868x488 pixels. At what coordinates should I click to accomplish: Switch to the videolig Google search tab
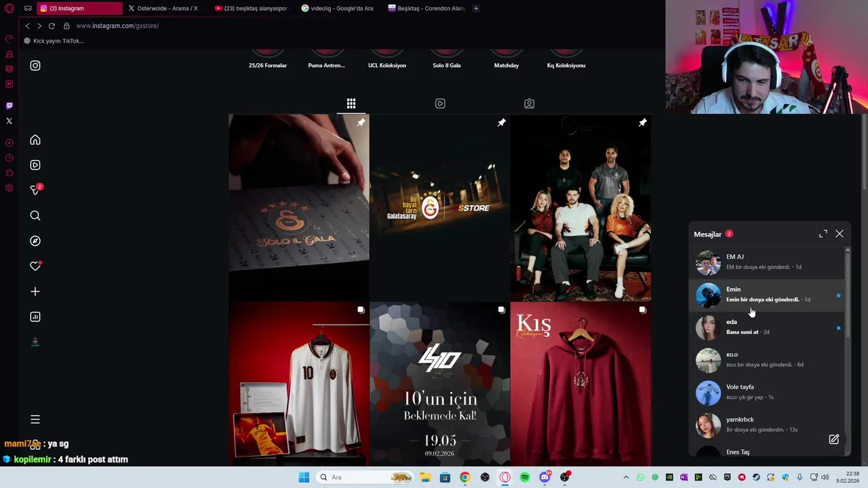(x=339, y=9)
